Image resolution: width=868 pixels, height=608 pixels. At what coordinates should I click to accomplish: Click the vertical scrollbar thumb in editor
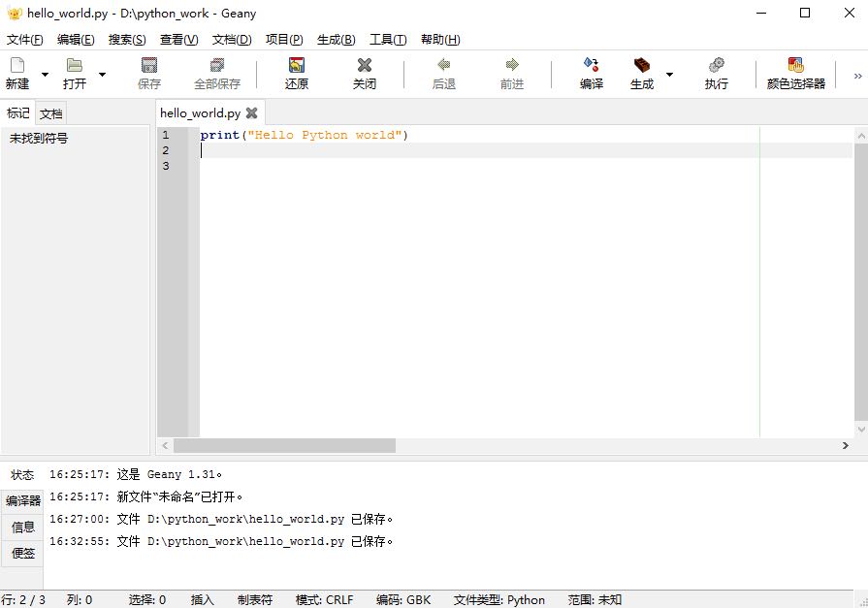point(861,281)
